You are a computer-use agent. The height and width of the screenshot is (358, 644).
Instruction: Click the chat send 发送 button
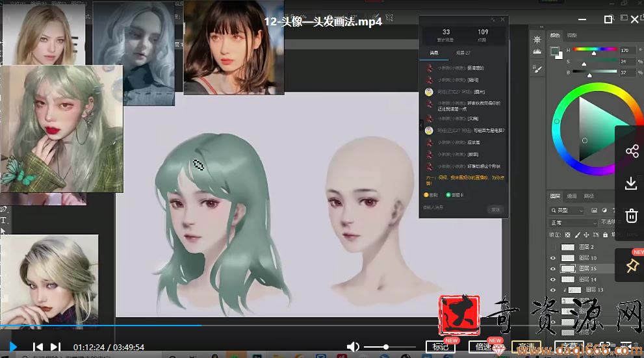coord(496,209)
